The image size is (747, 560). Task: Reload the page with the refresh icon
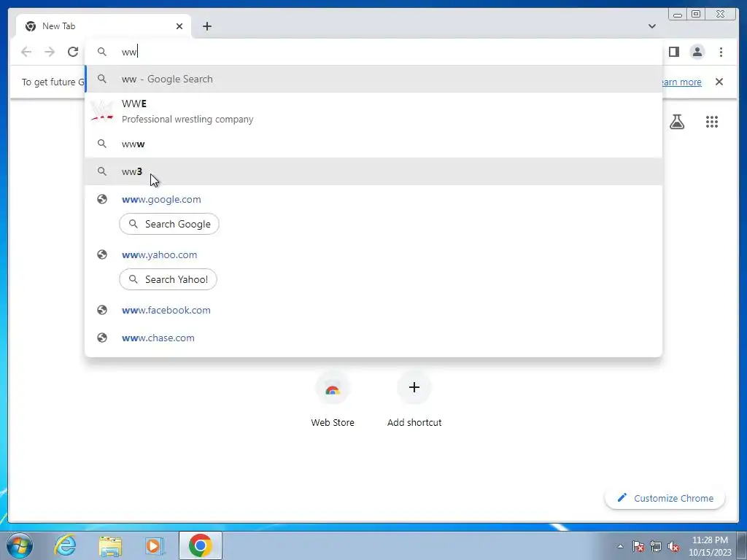(x=73, y=52)
